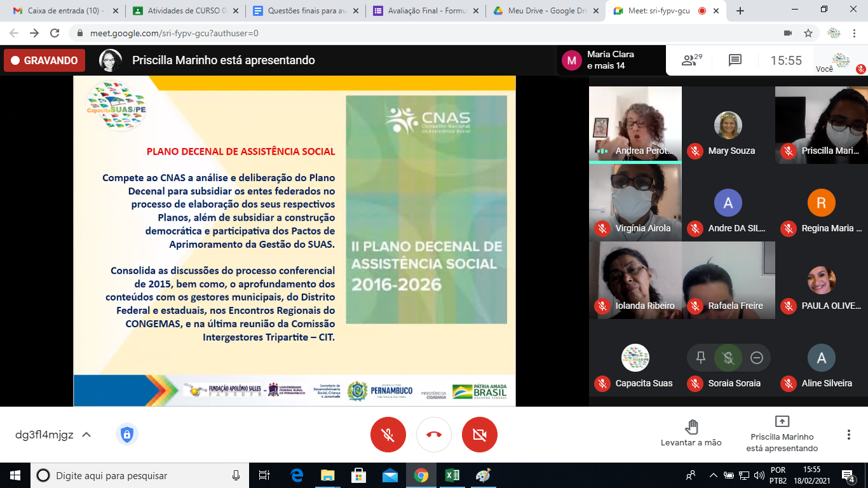
Task: Click the blue security shield icon
Action: (x=126, y=435)
